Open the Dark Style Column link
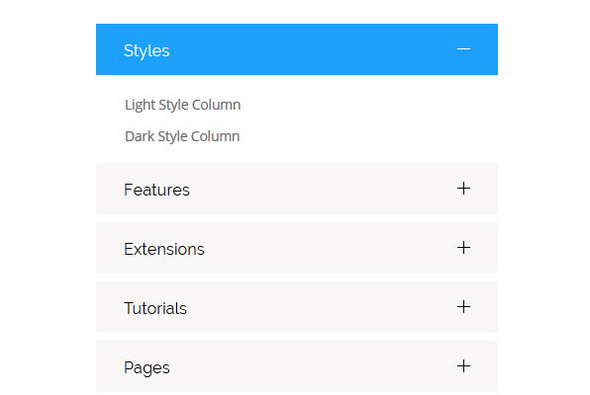The width and height of the screenshot is (590, 395). coord(182,137)
